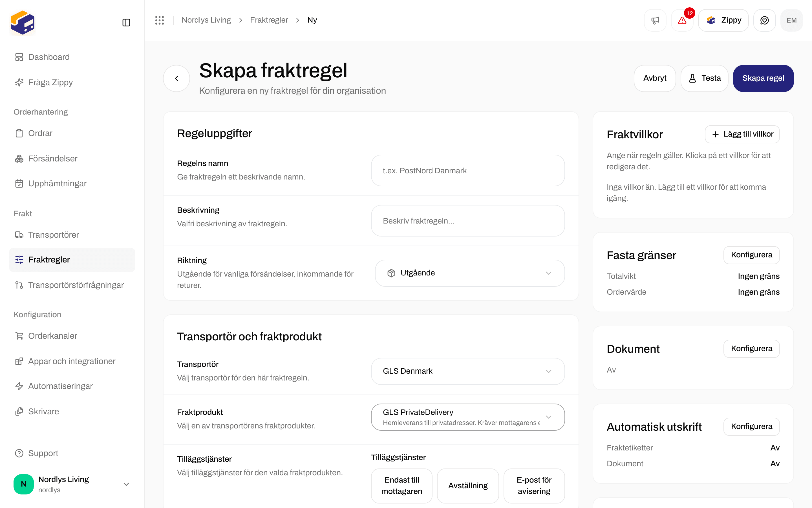The height and width of the screenshot is (508, 812).
Task: Go to Ordrar section
Action: click(72, 133)
